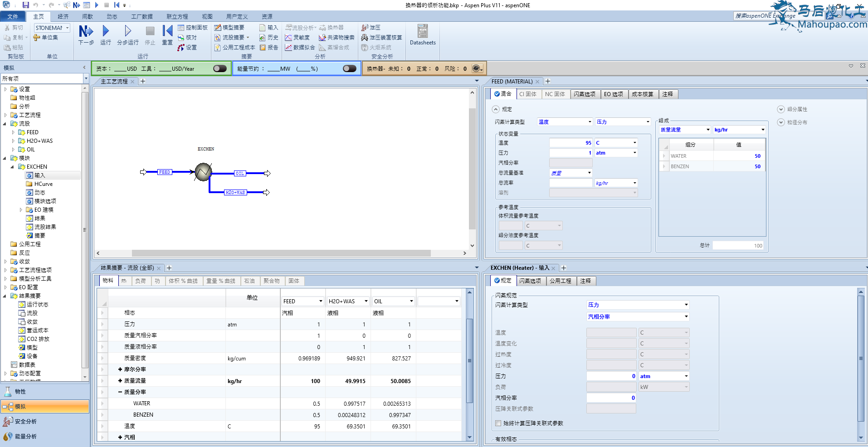Open PRD Rating (泄压装置核算)
Image resolution: width=868 pixels, height=447 pixels.
pyautogui.click(x=382, y=38)
